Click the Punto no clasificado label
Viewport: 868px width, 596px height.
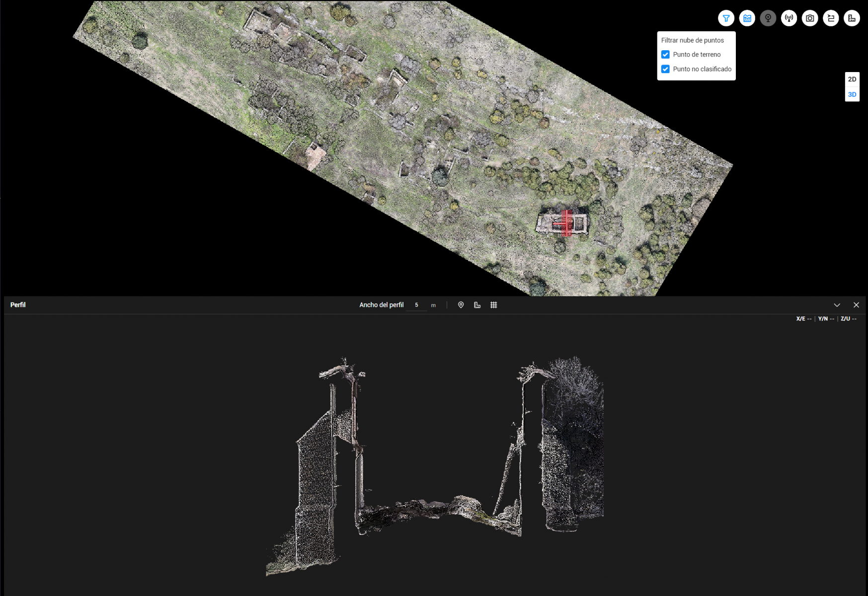(702, 69)
